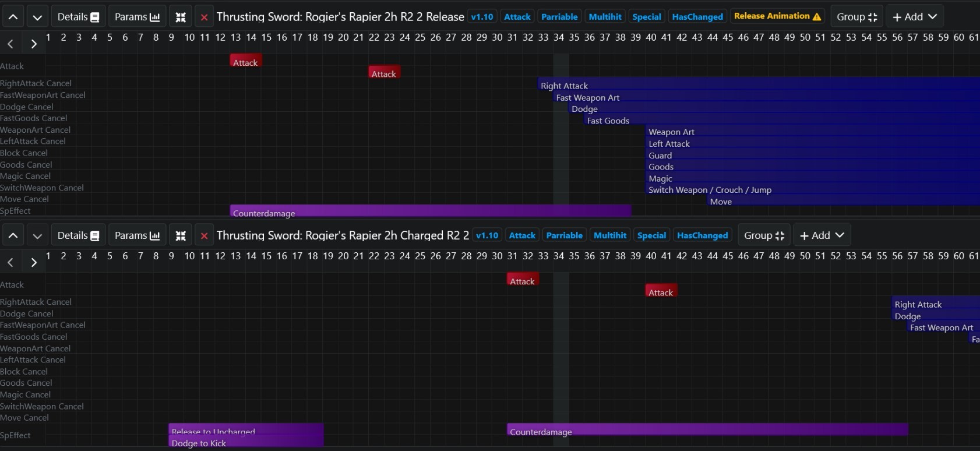
Task: Step to previous frame in Charged timeline
Action: (x=10, y=262)
